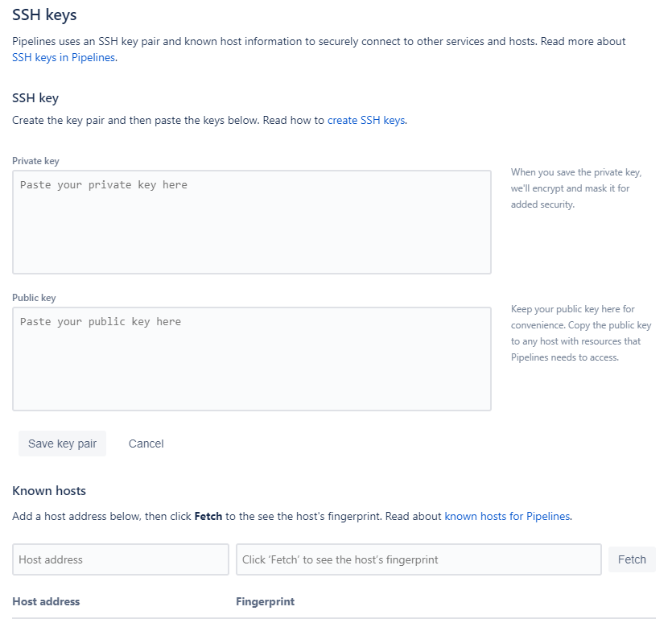Click the 'Keep your public key here' help note
The width and height of the screenshot is (672, 619).
[581, 333]
